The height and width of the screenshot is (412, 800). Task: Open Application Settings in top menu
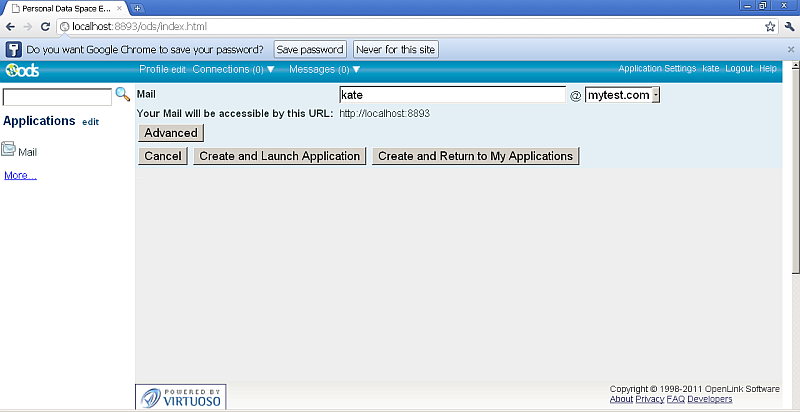coord(657,69)
